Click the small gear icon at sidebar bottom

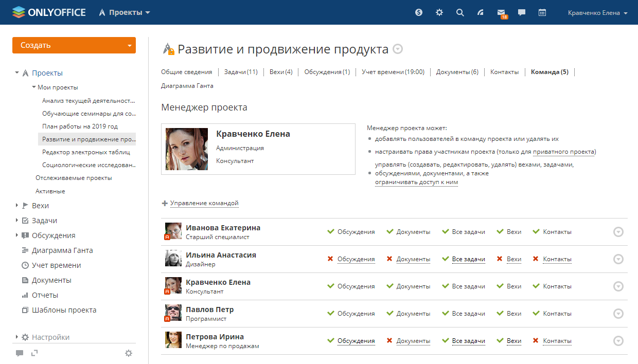click(x=129, y=353)
